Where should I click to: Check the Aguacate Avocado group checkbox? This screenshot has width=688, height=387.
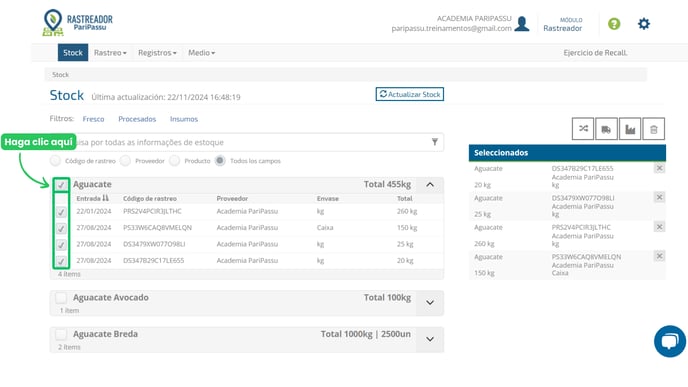(61, 298)
